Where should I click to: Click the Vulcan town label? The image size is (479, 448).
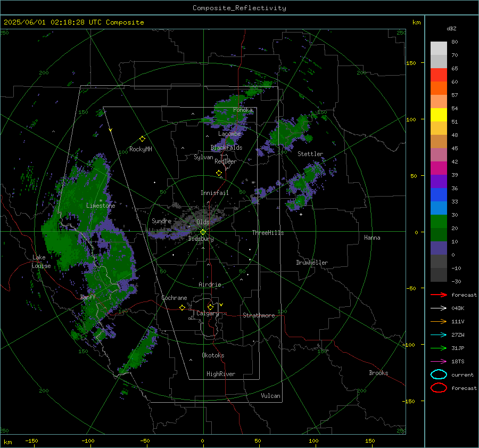click(270, 396)
